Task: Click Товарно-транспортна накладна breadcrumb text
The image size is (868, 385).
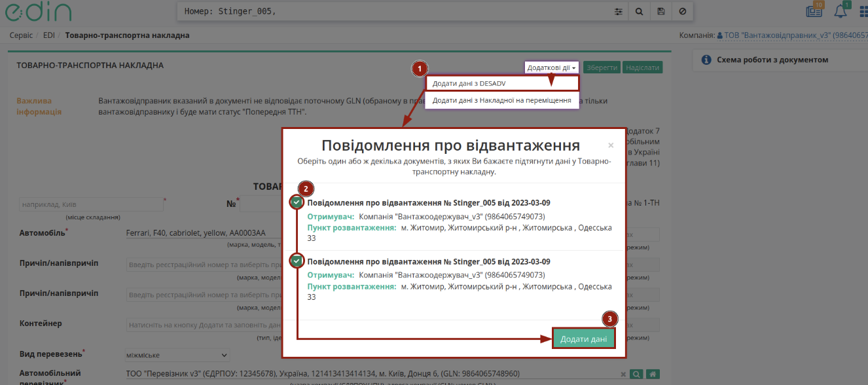Action: (127, 35)
